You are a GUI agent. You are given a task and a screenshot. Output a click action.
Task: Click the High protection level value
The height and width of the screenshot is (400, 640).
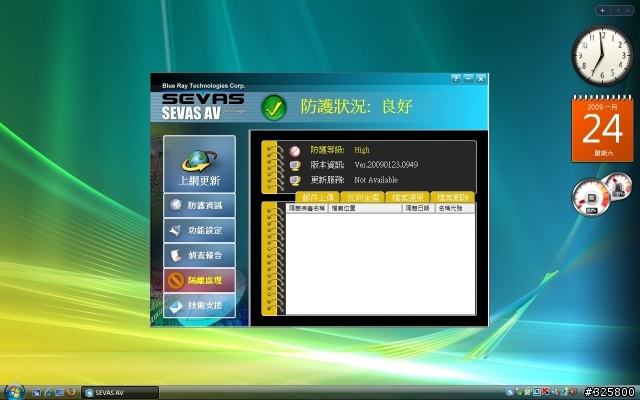pyautogui.click(x=362, y=150)
